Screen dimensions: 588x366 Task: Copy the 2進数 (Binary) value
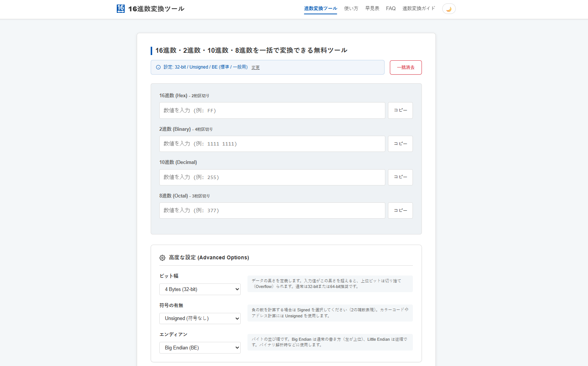click(400, 144)
